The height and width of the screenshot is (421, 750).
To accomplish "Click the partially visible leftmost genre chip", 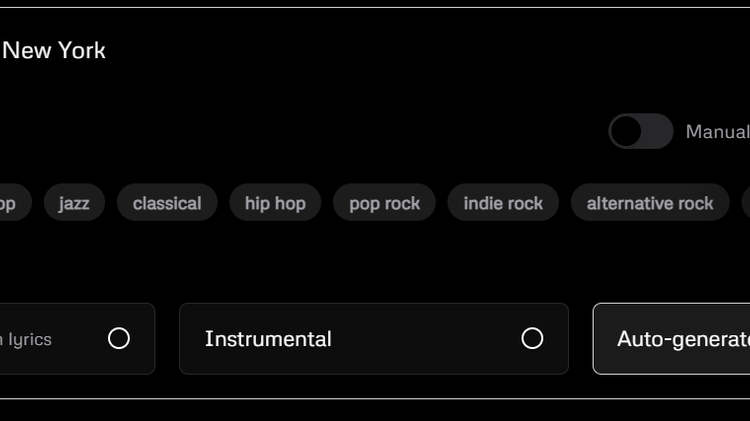I will click(x=10, y=203).
